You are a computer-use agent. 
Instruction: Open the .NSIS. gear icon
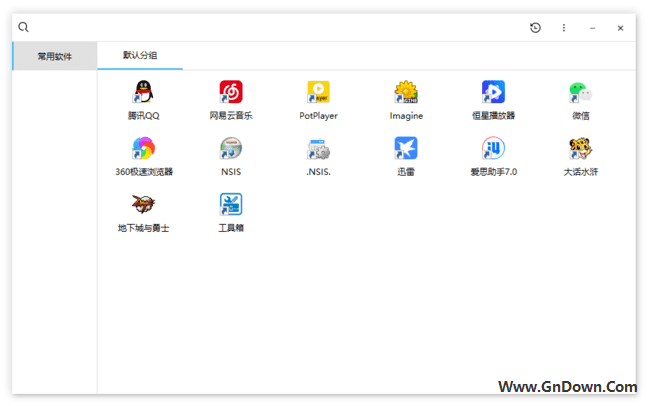[318, 148]
